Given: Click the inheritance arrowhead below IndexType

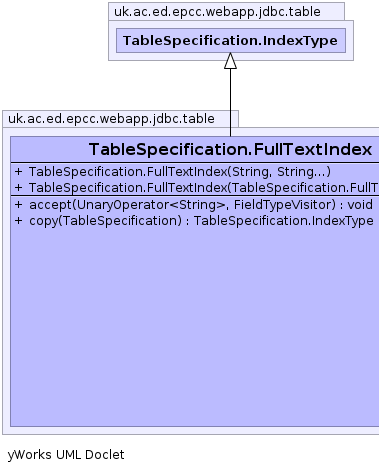Looking at the screenshot, I should pyautogui.click(x=230, y=61).
